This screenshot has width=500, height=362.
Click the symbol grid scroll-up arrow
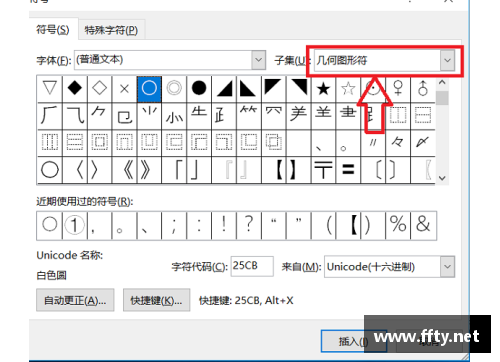[x=442, y=82]
